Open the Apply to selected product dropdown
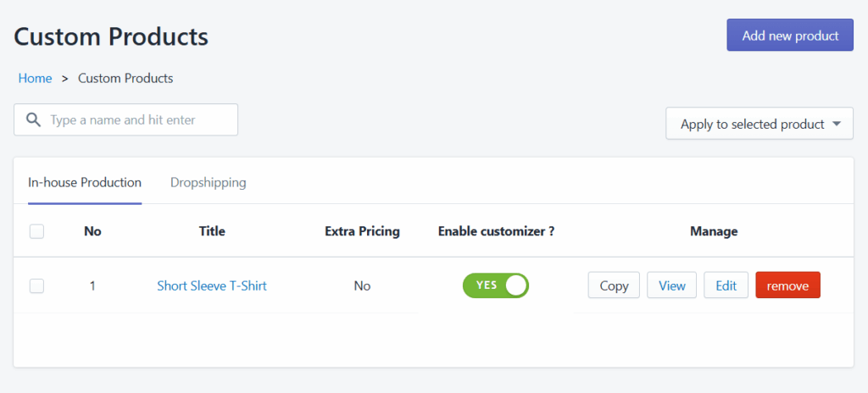 [759, 124]
